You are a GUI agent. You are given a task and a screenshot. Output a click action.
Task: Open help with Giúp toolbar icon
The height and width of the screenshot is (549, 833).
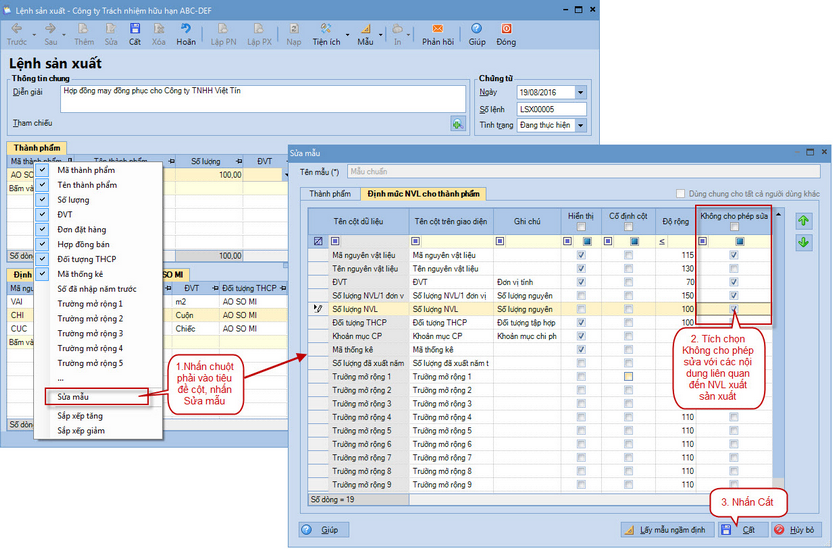click(x=477, y=29)
